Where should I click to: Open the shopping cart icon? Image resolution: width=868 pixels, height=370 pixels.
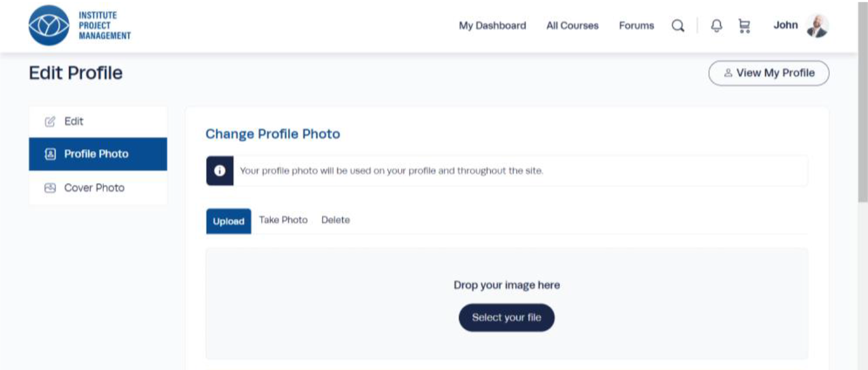tap(744, 26)
